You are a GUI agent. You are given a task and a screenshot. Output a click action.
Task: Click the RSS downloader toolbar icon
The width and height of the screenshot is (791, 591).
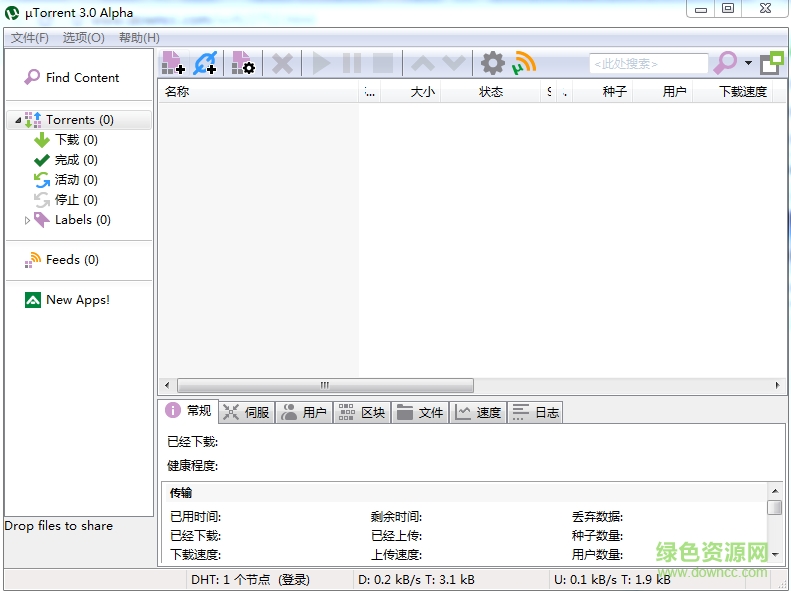[x=524, y=63]
